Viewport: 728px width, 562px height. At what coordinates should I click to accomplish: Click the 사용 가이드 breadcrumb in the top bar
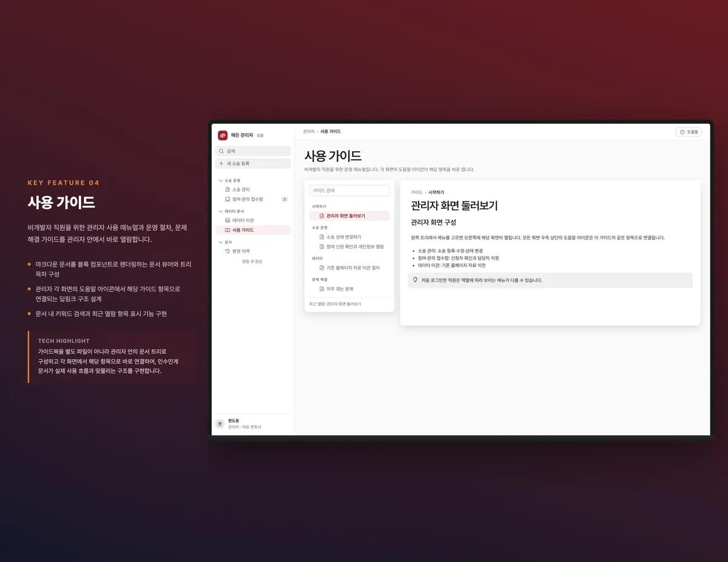(331, 132)
